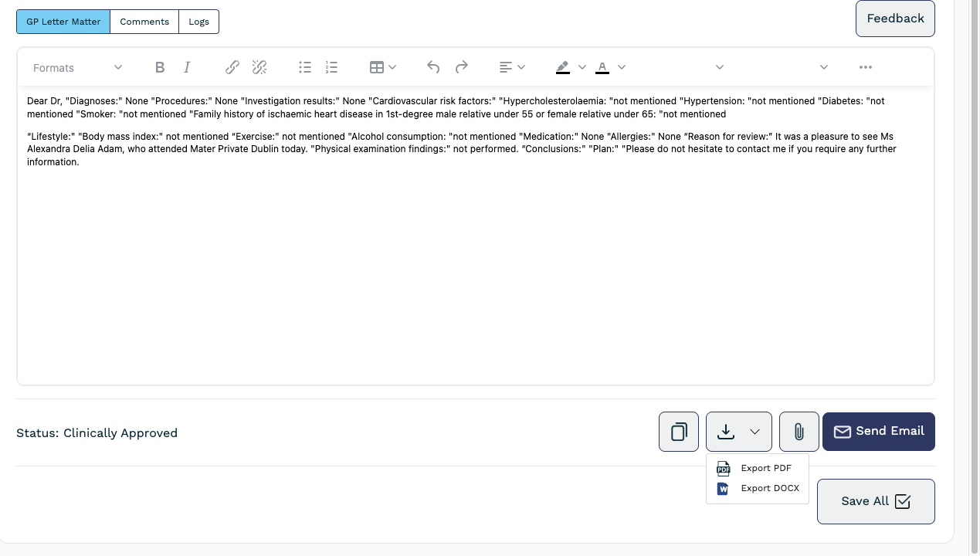Open the Formats dropdown

[77, 68]
